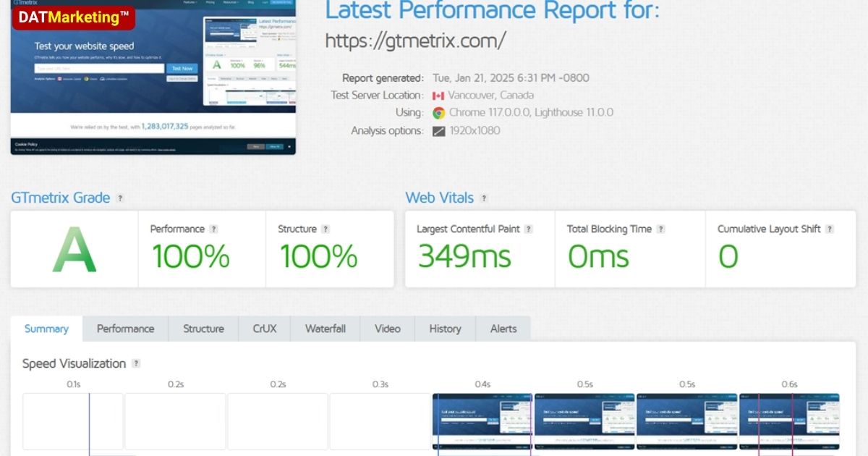Click Chrome 117.0.0.0, Lighthouse 11.0.0 text
Image resolution: width=868 pixels, height=456 pixels.
point(531,113)
